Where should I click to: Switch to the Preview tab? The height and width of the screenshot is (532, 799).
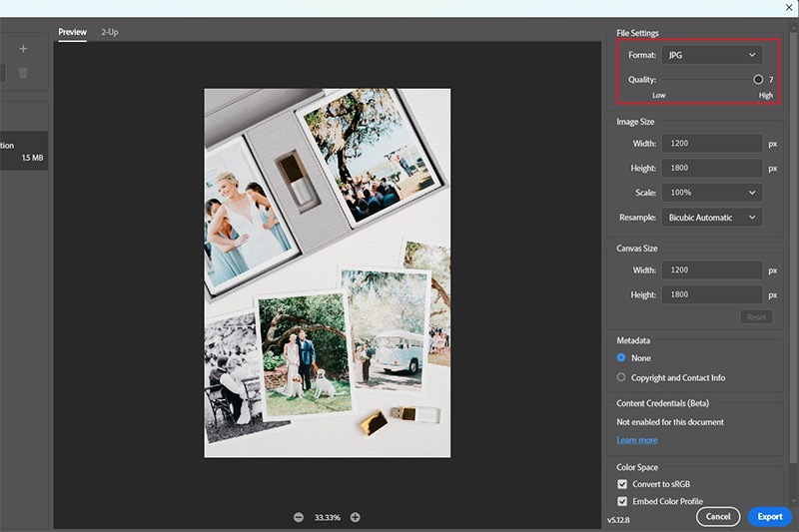point(72,32)
